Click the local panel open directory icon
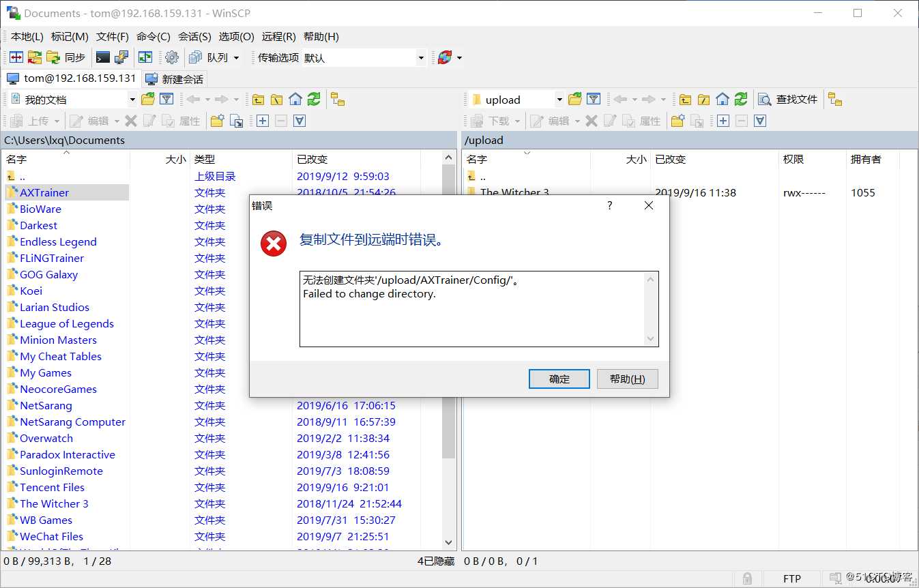 click(147, 100)
